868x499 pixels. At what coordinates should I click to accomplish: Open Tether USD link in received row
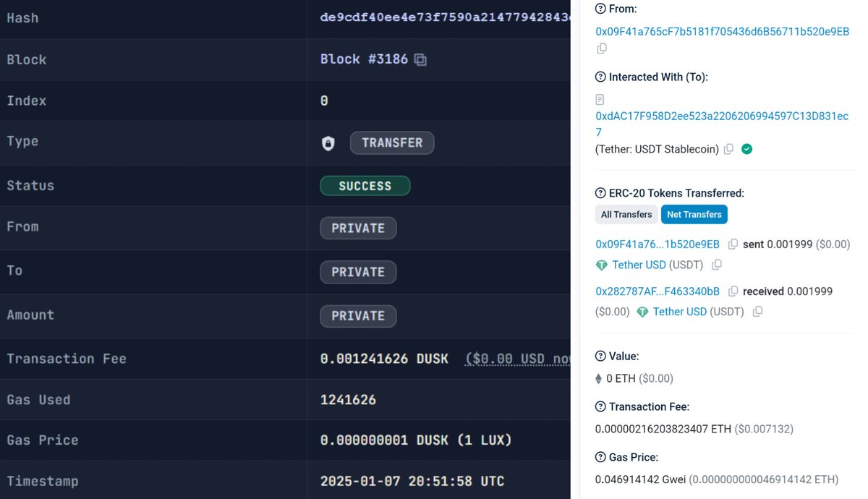tap(679, 312)
